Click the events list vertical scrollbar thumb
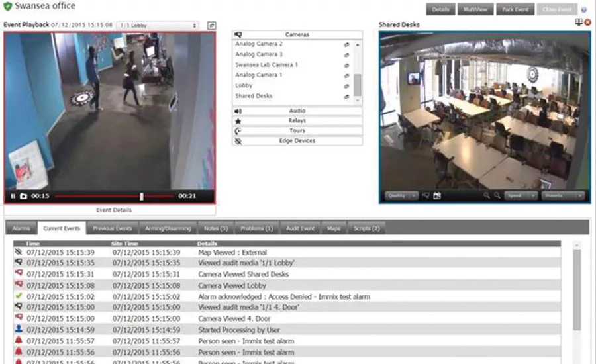 577,289
